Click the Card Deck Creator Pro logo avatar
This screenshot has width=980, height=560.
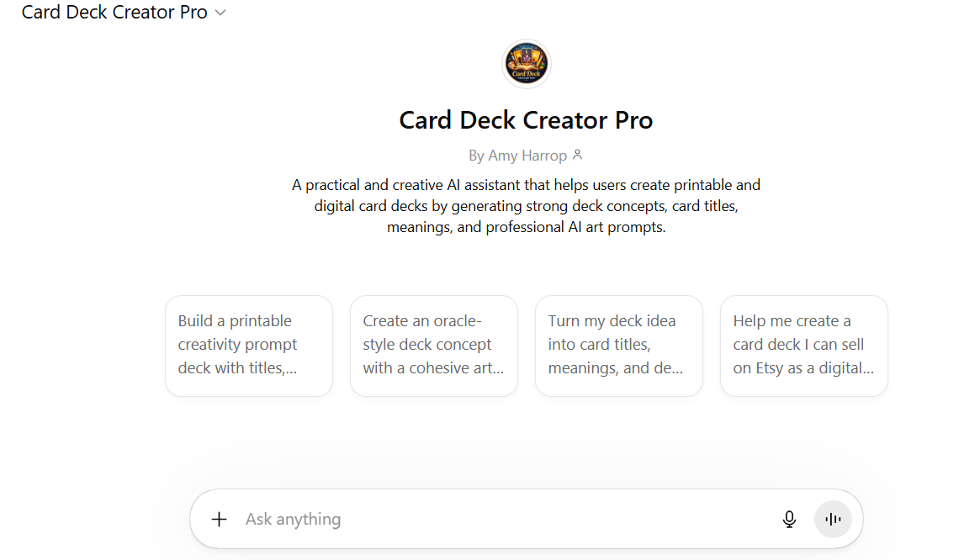(527, 64)
